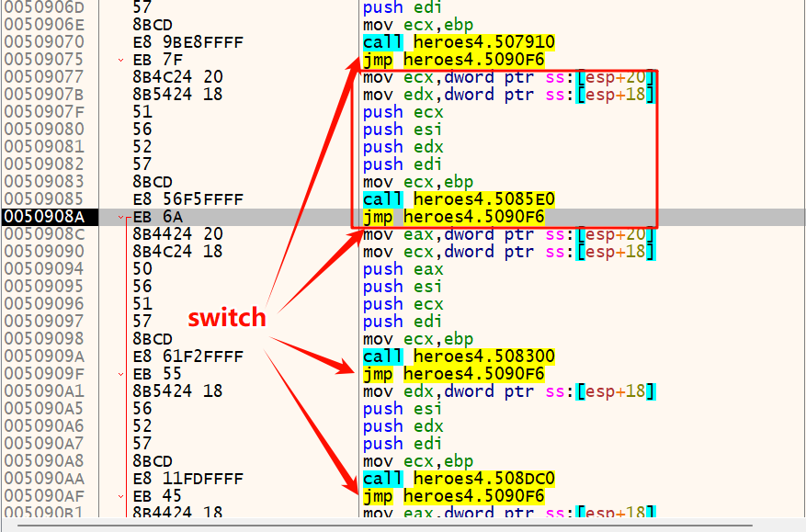This screenshot has width=806, height=532.
Task: Click mov edx,dword ptr ss:[esp+18] at 005090A1
Action: click(x=509, y=391)
